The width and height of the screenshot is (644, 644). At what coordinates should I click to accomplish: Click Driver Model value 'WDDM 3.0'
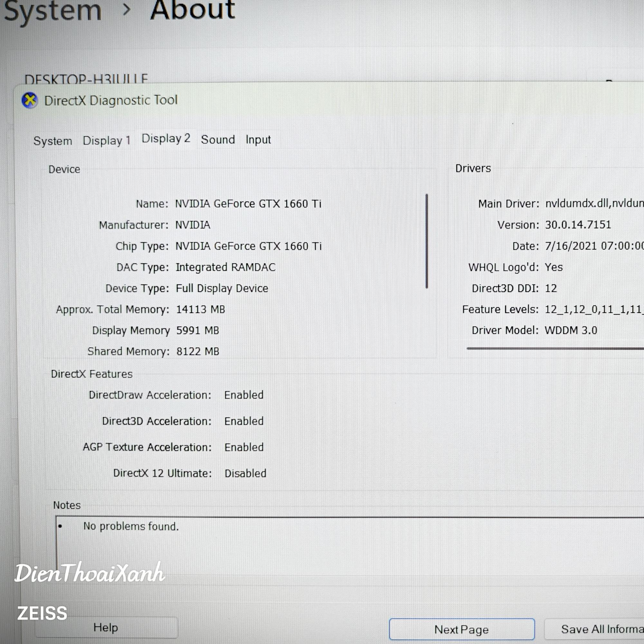571,330
